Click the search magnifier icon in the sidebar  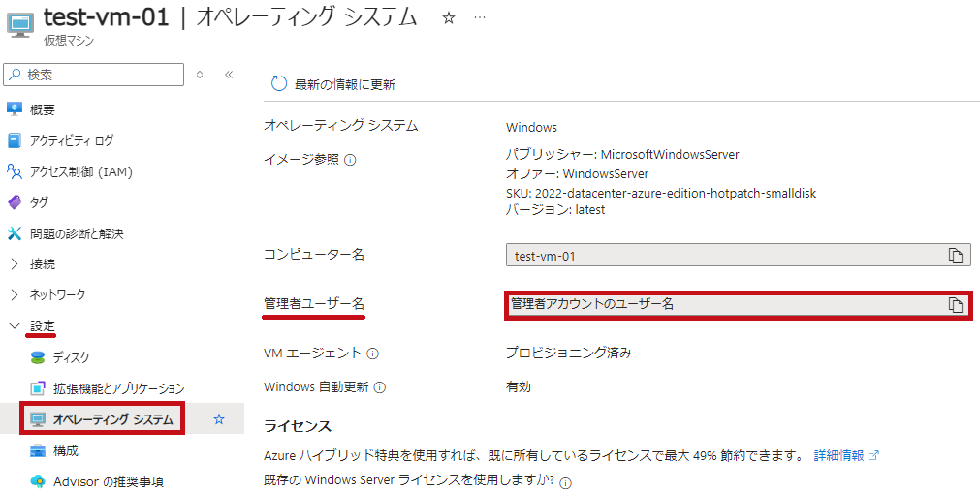(16, 75)
